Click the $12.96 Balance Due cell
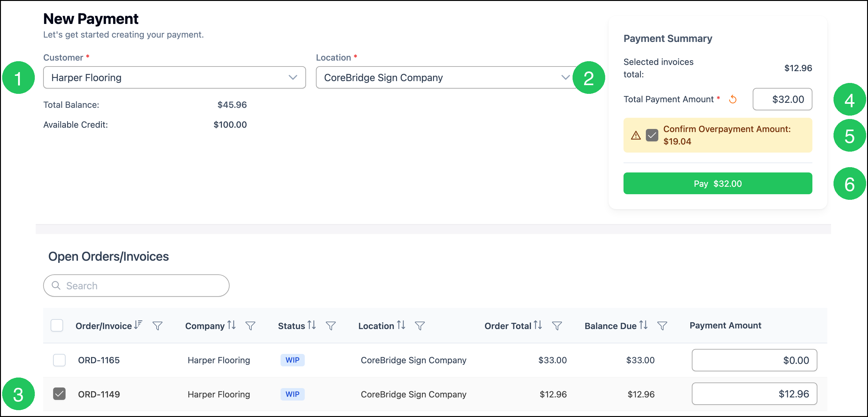The height and width of the screenshot is (417, 868). point(641,394)
